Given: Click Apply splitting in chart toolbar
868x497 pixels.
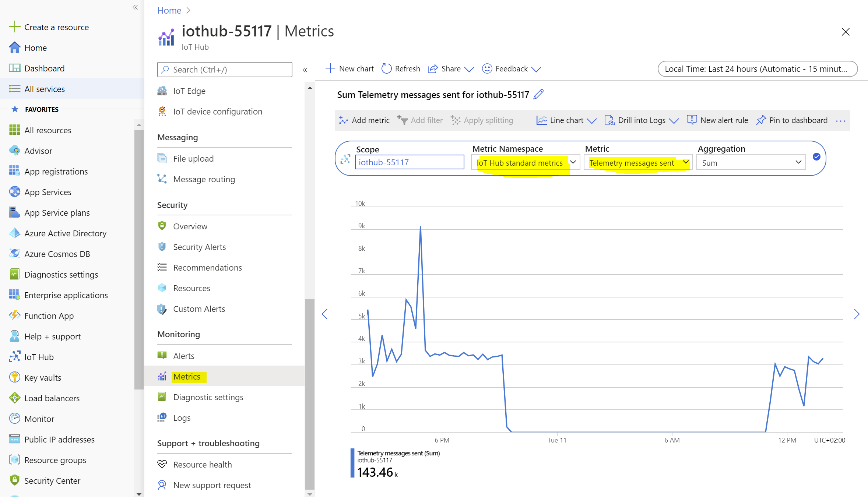Looking at the screenshot, I should pyautogui.click(x=482, y=120).
